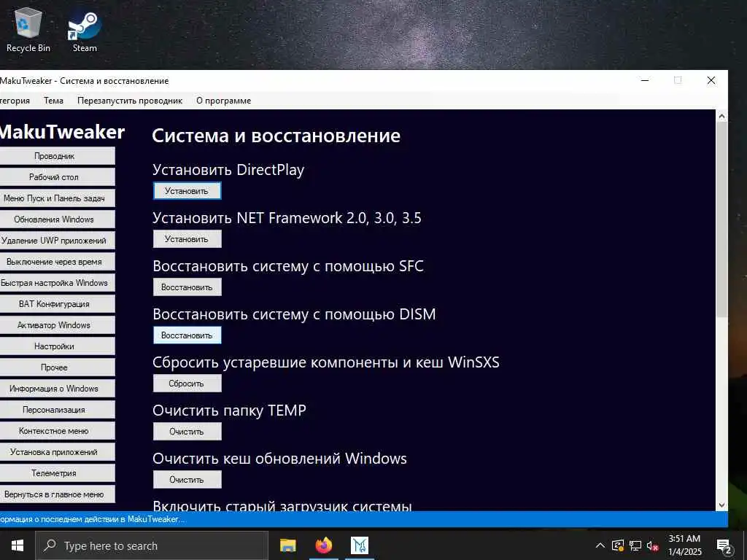Viewport: 747px width, 560px height.
Task: Open the notification center icon
Action: click(724, 545)
